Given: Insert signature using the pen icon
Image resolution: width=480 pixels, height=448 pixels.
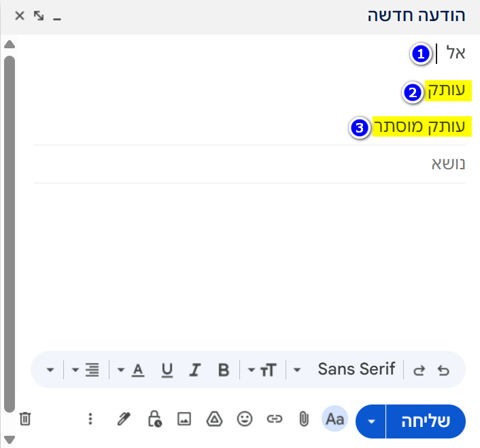Looking at the screenshot, I should [123, 419].
